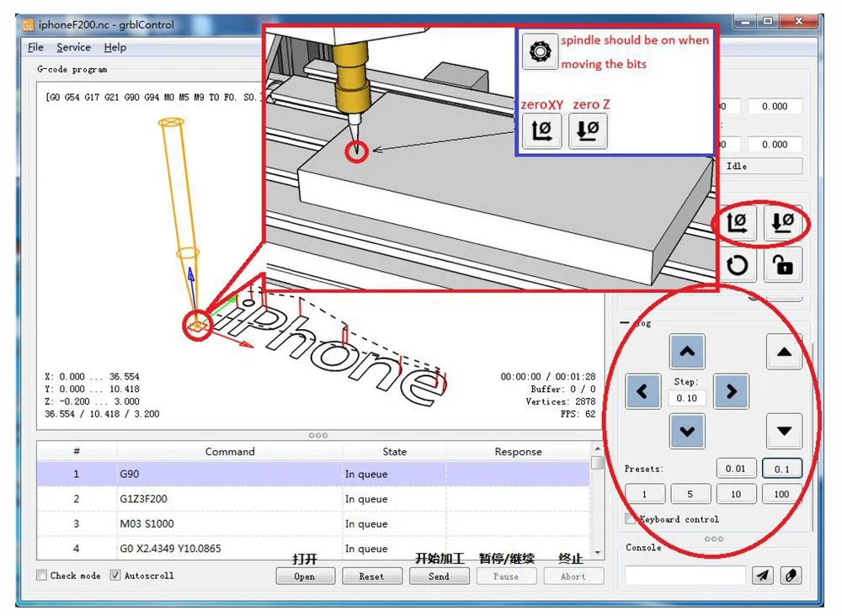Select the 100 step preset
The image size is (842, 616).
click(x=782, y=494)
